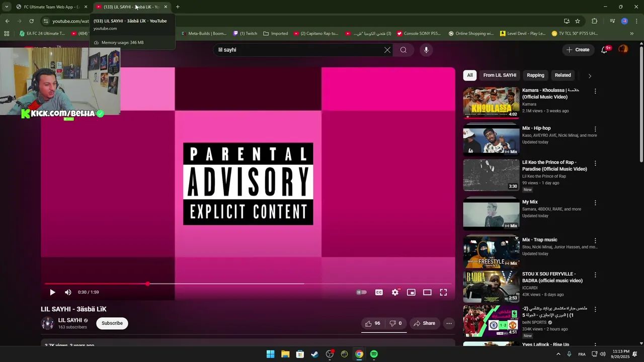Select the From LIL SAYHI chip
Image resolution: width=644 pixels, height=362 pixels.
(500, 75)
